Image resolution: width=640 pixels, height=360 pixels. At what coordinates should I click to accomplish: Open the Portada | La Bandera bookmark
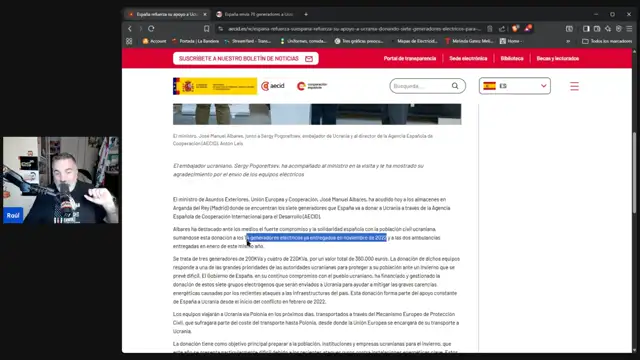coord(195,41)
